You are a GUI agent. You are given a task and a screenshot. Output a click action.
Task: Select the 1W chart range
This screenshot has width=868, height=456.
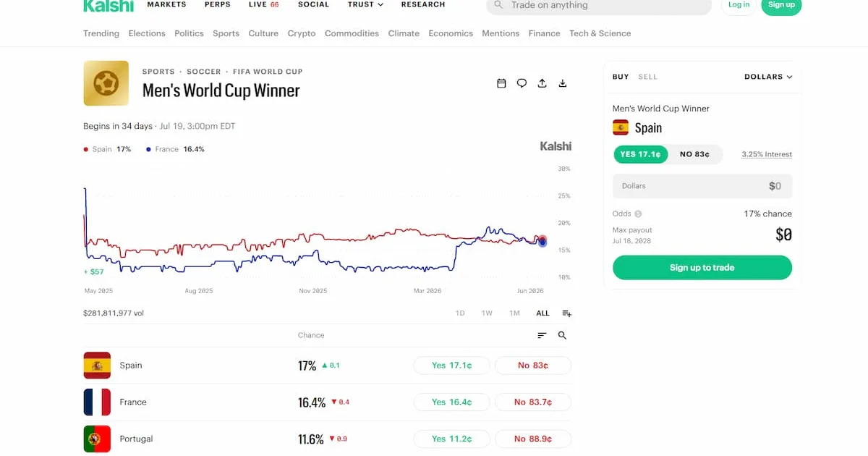pyautogui.click(x=487, y=313)
